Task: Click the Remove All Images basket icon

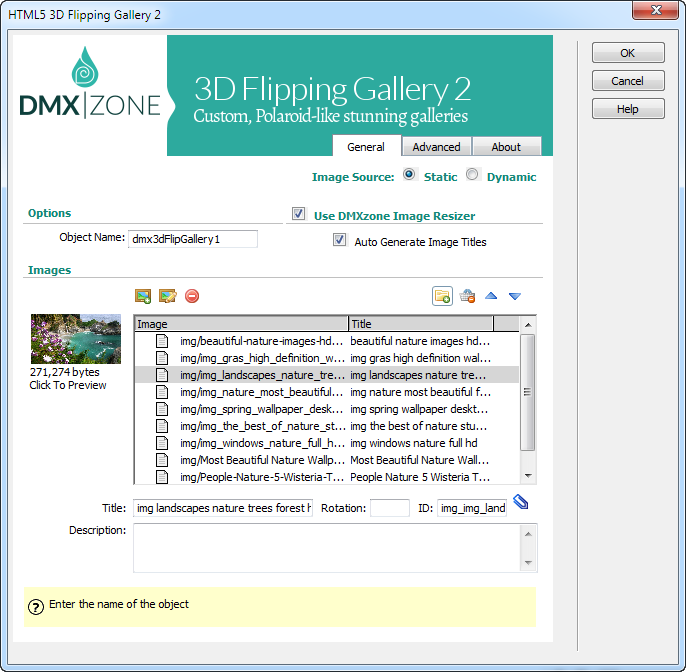Action: [x=467, y=296]
